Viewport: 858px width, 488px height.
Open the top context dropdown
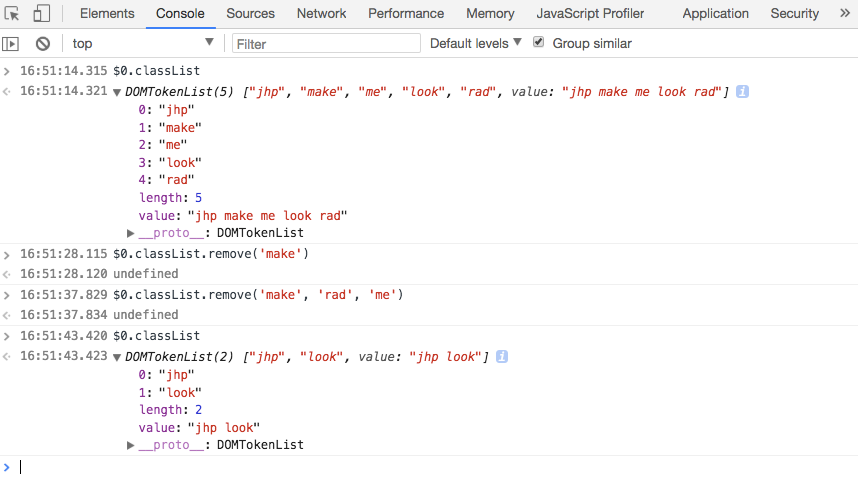[x=142, y=43]
